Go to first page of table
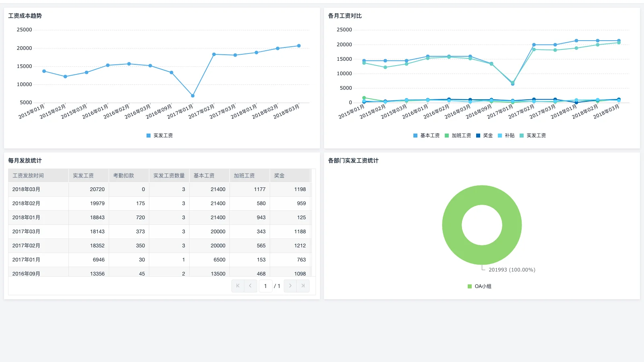This screenshot has width=644, height=362. pos(238,286)
